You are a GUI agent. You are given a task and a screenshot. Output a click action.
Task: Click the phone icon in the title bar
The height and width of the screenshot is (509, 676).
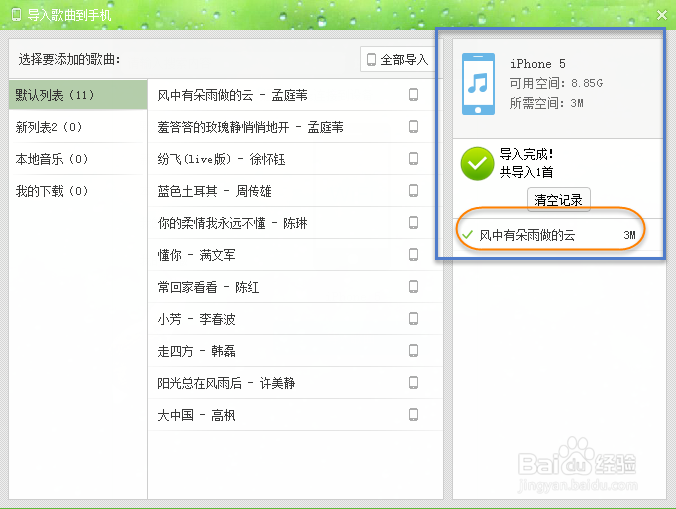16,15
